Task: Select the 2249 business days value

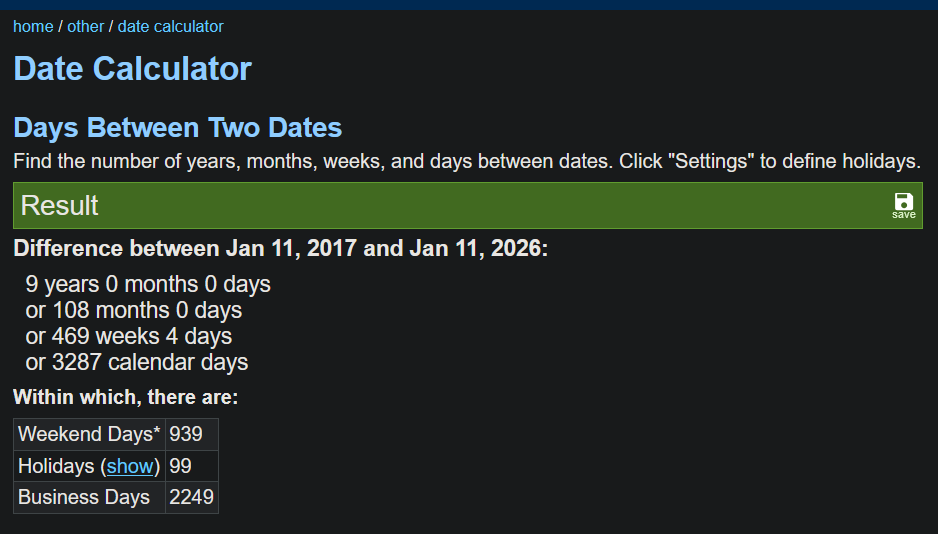Action: pos(191,497)
